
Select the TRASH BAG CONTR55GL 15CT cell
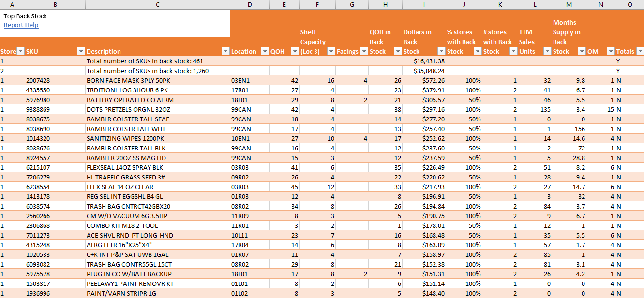(158, 264)
